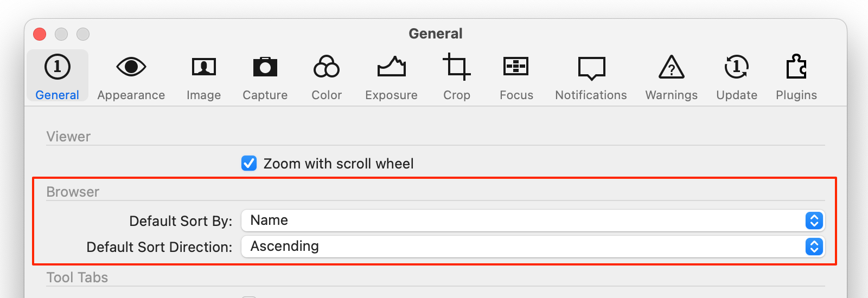This screenshot has width=868, height=298.
Task: Toggle the checkbox under Tool Tabs section
Action: (249, 297)
